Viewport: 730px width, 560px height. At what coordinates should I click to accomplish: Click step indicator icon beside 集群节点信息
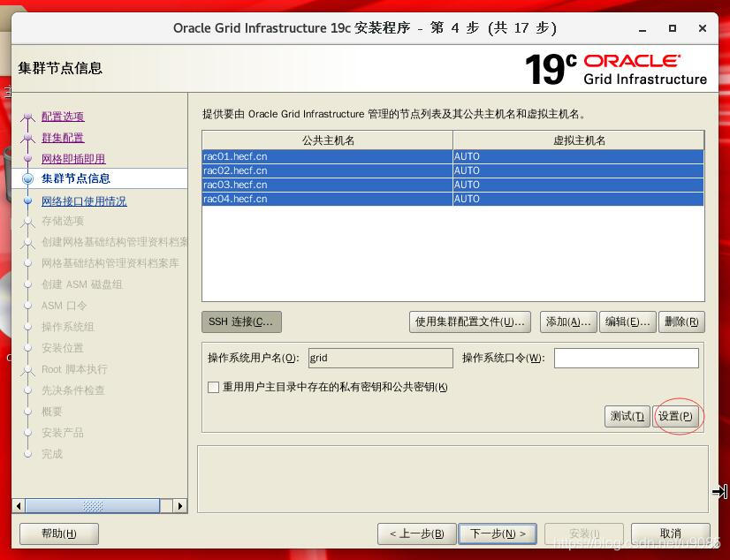[x=28, y=178]
